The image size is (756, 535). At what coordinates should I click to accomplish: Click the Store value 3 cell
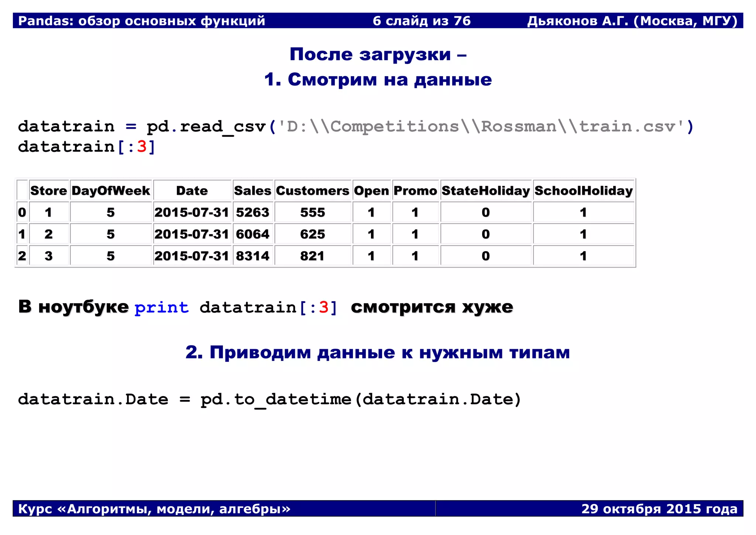(49, 256)
